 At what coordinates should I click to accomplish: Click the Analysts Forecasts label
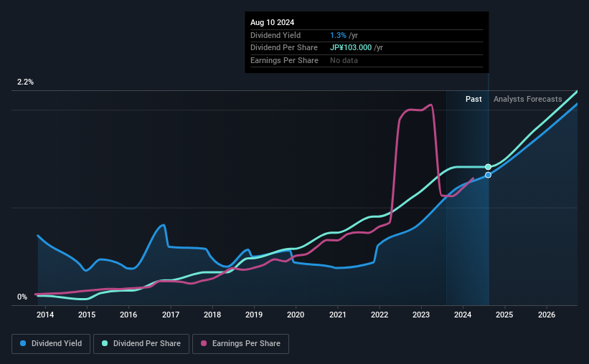[x=528, y=99]
